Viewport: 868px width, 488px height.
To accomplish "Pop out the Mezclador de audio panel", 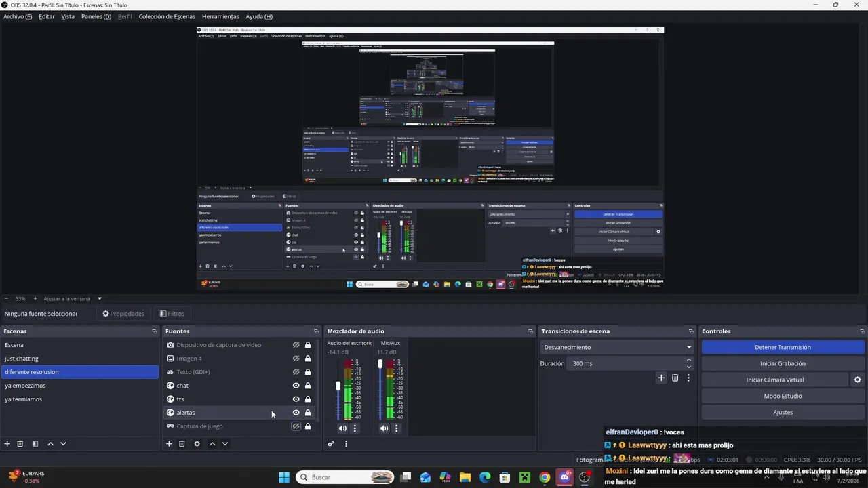I will click(530, 331).
